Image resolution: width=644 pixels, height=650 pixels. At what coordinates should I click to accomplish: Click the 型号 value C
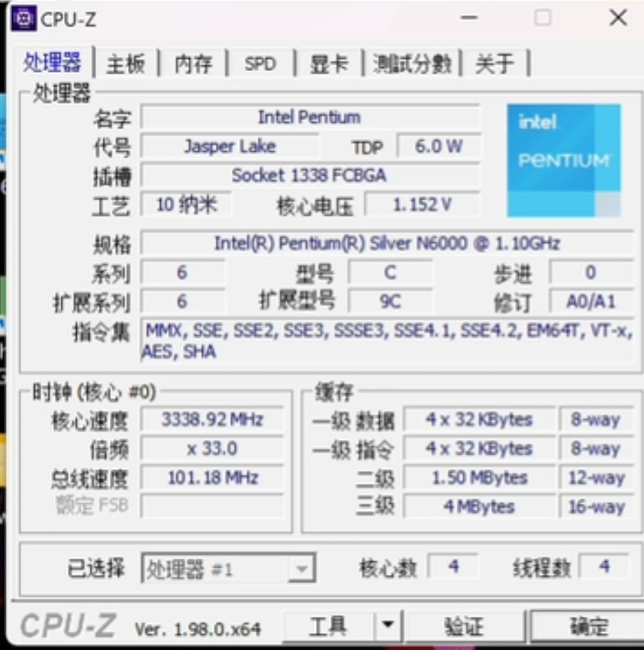click(390, 272)
